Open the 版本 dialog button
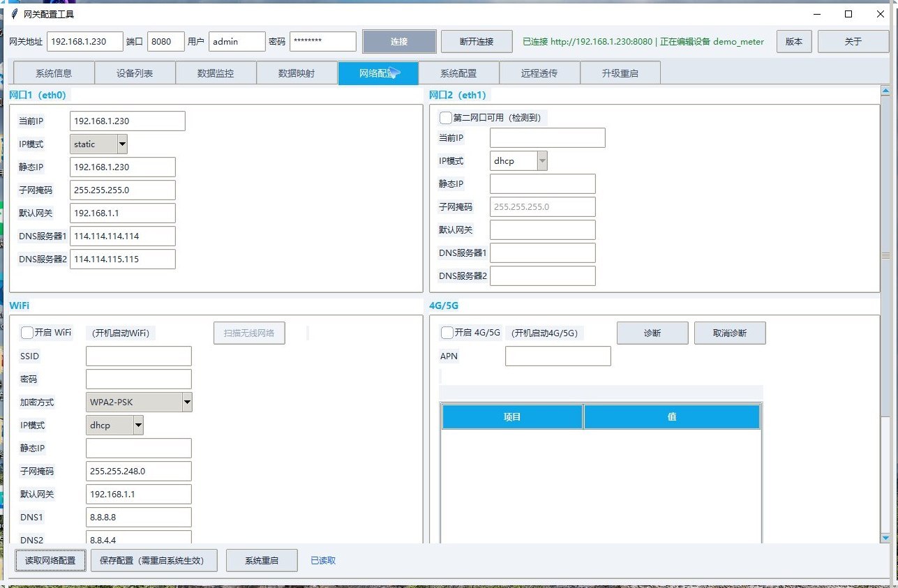898x588 pixels. (x=794, y=42)
